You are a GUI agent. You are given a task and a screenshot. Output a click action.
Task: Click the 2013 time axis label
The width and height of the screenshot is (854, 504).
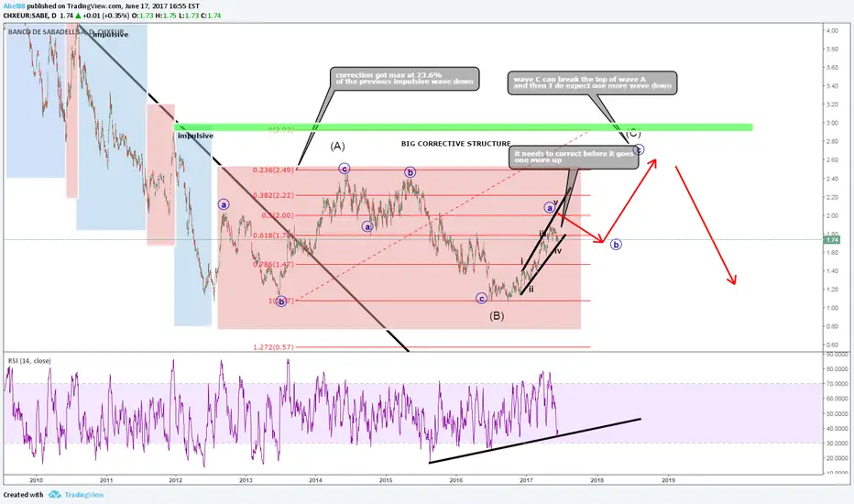pyautogui.click(x=246, y=480)
